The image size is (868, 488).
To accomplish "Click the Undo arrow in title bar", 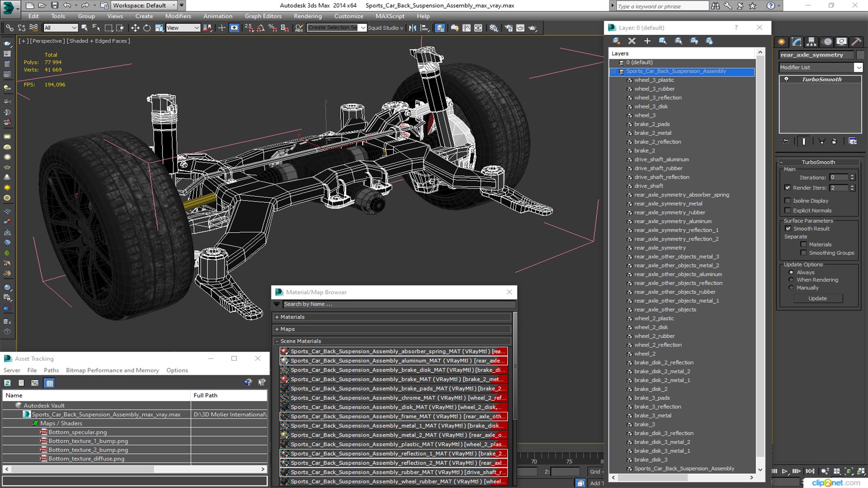I will click(67, 5).
